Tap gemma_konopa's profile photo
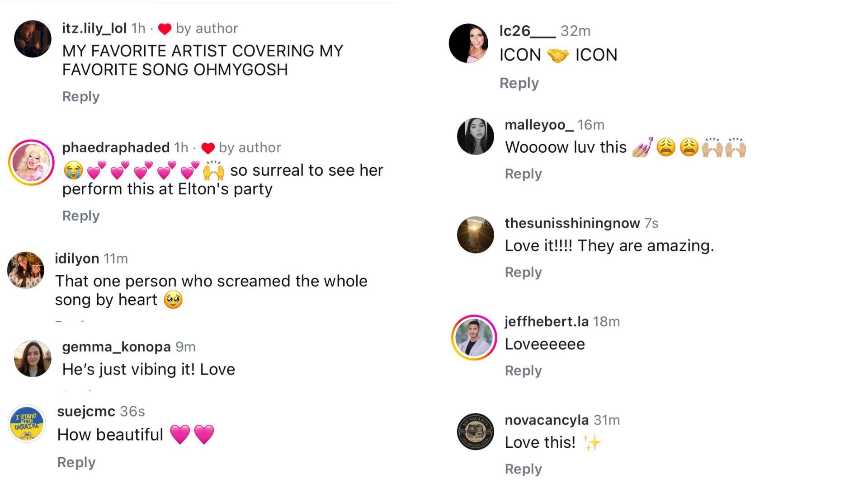 33,358
